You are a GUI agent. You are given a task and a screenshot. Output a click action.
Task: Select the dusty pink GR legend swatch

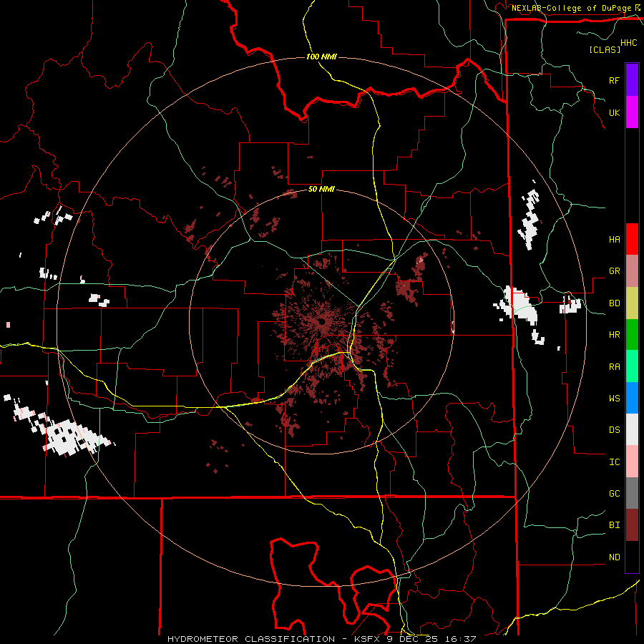pos(632,270)
